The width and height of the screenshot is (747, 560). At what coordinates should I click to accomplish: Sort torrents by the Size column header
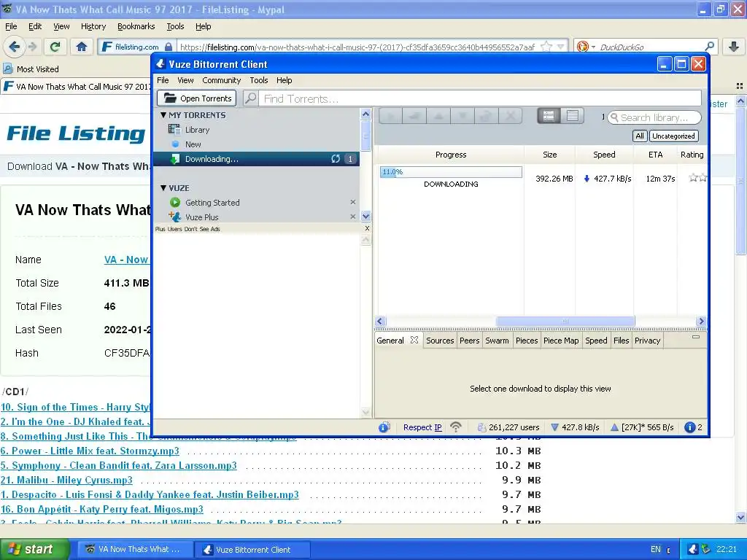(550, 155)
